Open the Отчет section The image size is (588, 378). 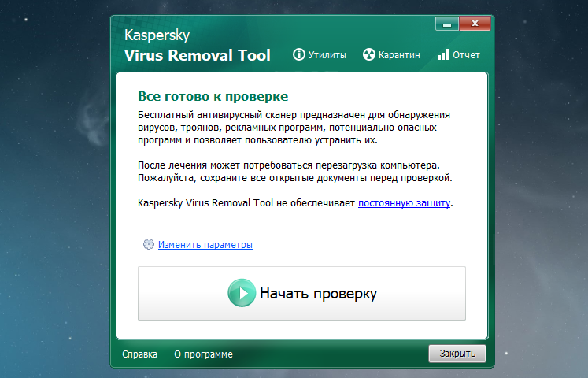click(x=459, y=55)
